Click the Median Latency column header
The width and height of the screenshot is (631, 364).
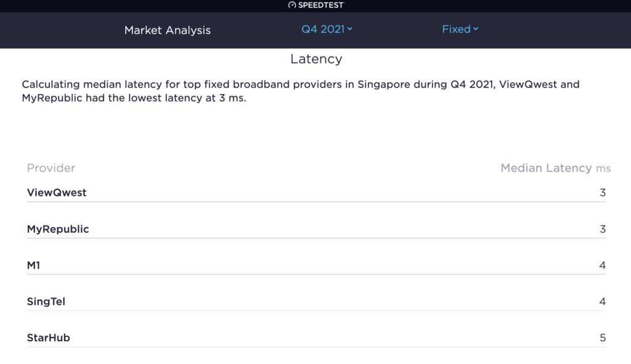tap(546, 168)
